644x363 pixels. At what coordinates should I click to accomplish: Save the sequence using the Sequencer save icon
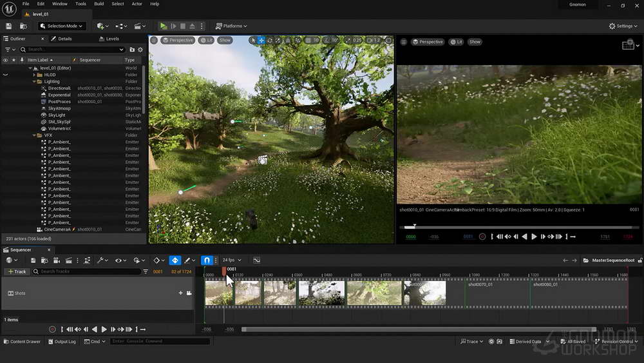pyautogui.click(x=33, y=260)
